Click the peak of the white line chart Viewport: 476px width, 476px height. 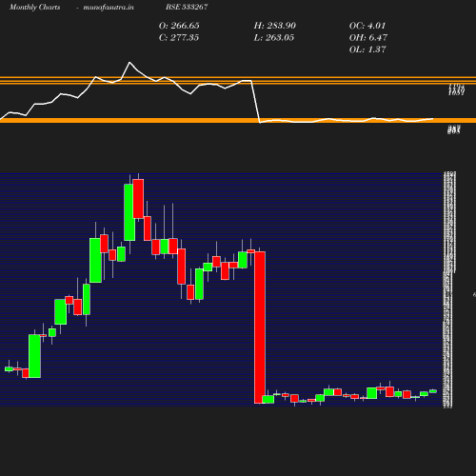pos(129,63)
